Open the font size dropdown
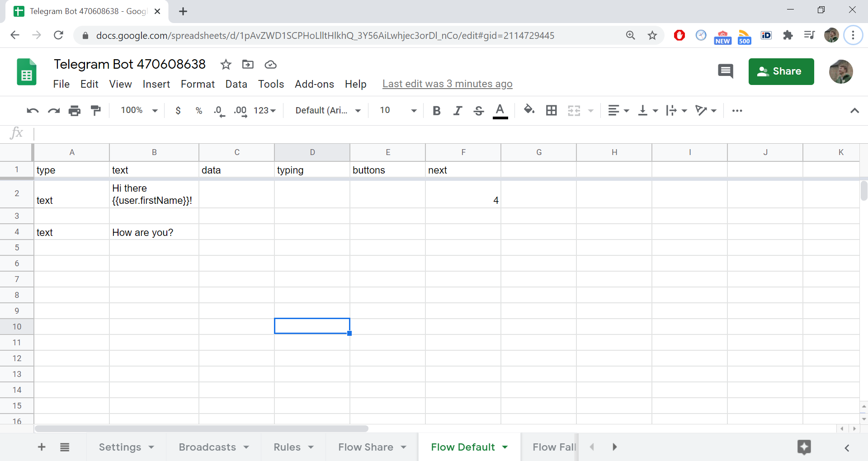Screen dimensions: 868x461 pos(398,111)
